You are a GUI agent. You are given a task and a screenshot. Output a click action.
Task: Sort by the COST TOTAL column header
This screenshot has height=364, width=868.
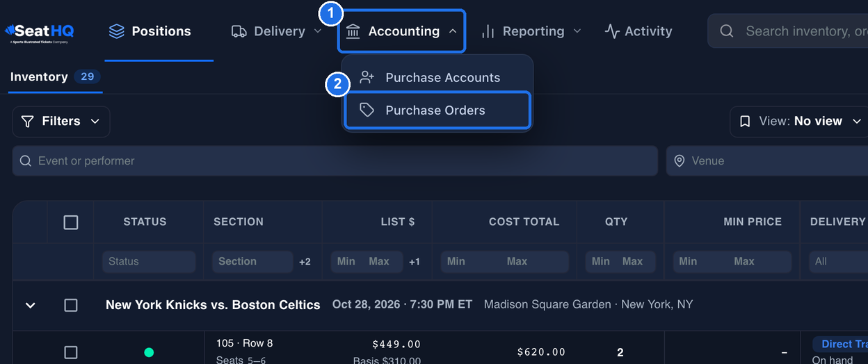point(524,222)
